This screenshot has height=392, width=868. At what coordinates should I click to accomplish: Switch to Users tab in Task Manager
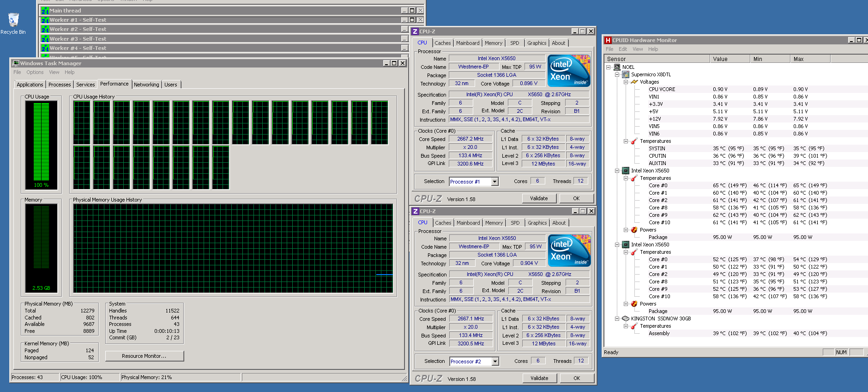point(171,85)
